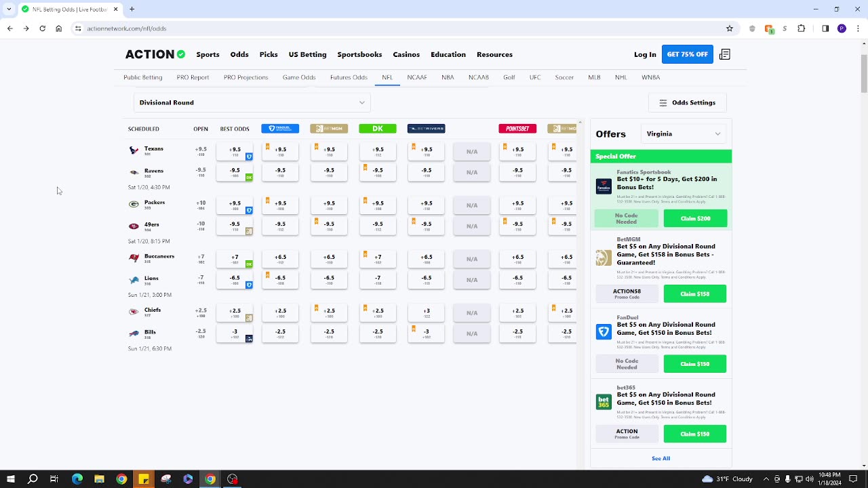Viewport: 868px width, 488px height.
Task: Reload the page
Action: pos(42,28)
